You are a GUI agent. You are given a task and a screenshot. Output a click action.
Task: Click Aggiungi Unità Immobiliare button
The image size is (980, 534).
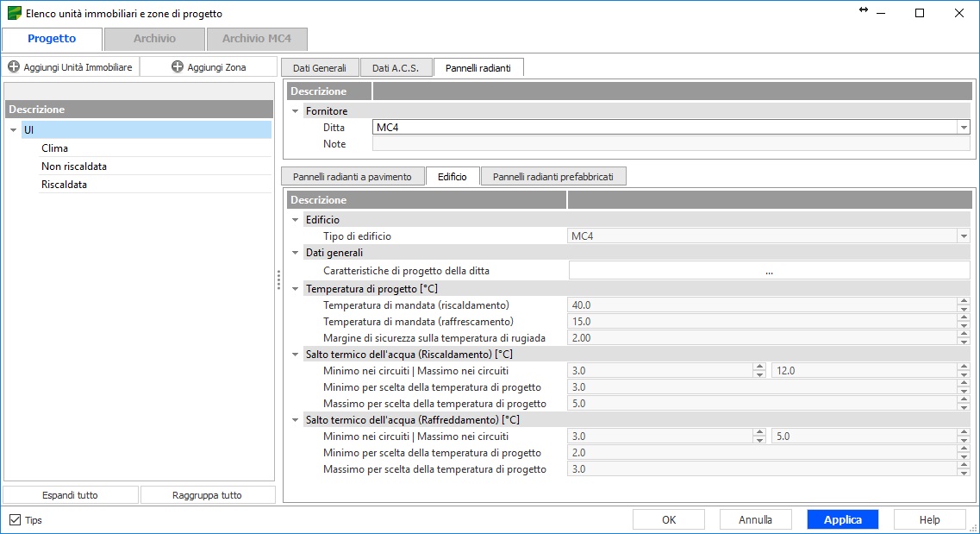[x=71, y=67]
